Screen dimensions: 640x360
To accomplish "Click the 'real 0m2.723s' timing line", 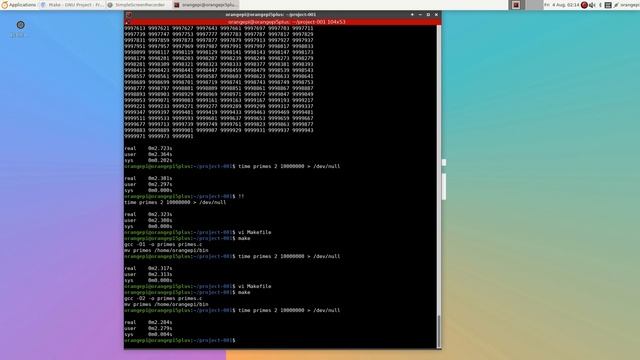I will (x=148, y=149).
